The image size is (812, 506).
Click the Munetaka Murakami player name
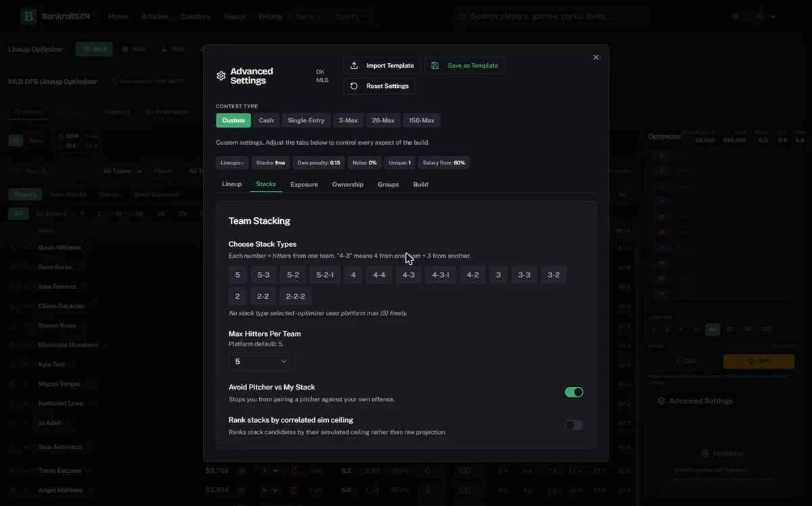coord(68,345)
